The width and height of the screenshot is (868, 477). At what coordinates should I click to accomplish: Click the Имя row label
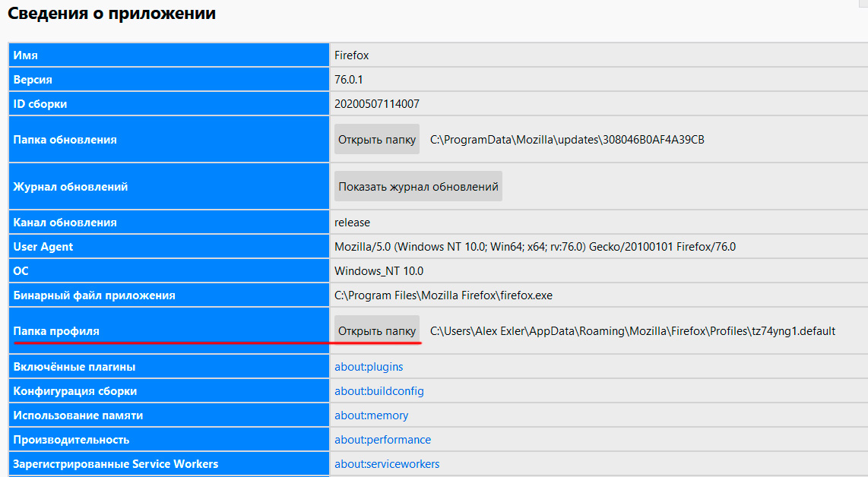point(26,55)
